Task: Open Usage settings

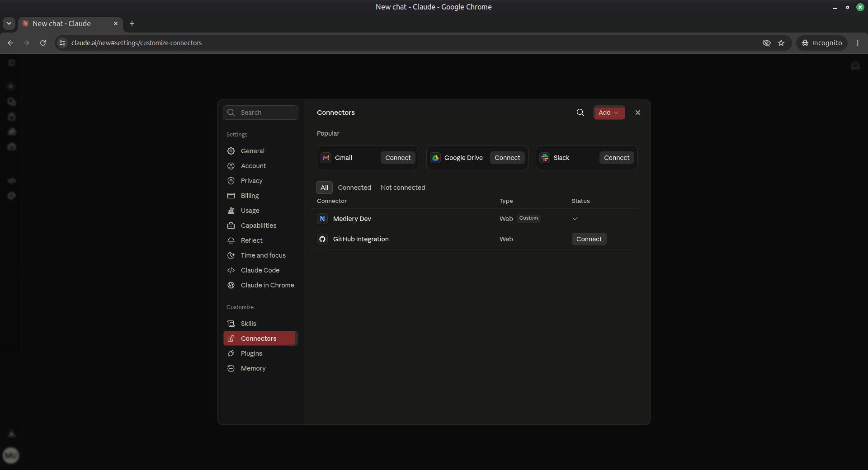Action: (260, 211)
